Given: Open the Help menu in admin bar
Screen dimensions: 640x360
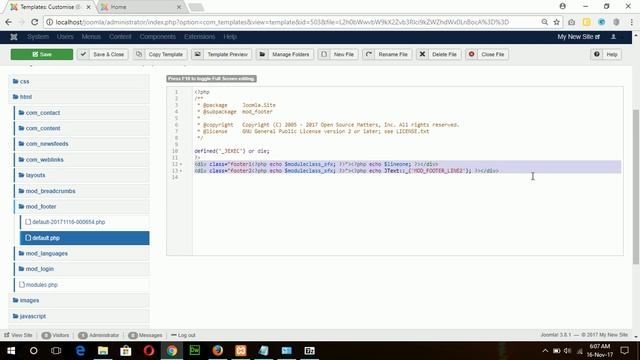Looking at the screenshot, I should (x=230, y=37).
